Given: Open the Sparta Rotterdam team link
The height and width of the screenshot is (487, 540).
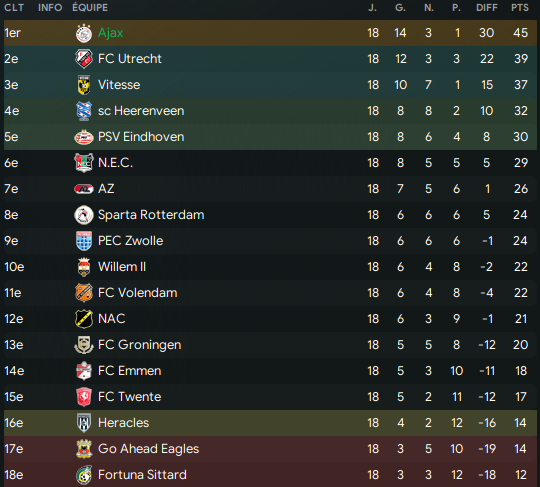Looking at the screenshot, I should pyautogui.click(x=151, y=215).
